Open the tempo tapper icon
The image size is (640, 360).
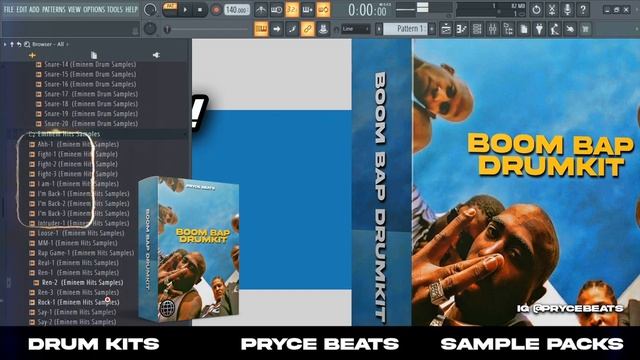555,29
